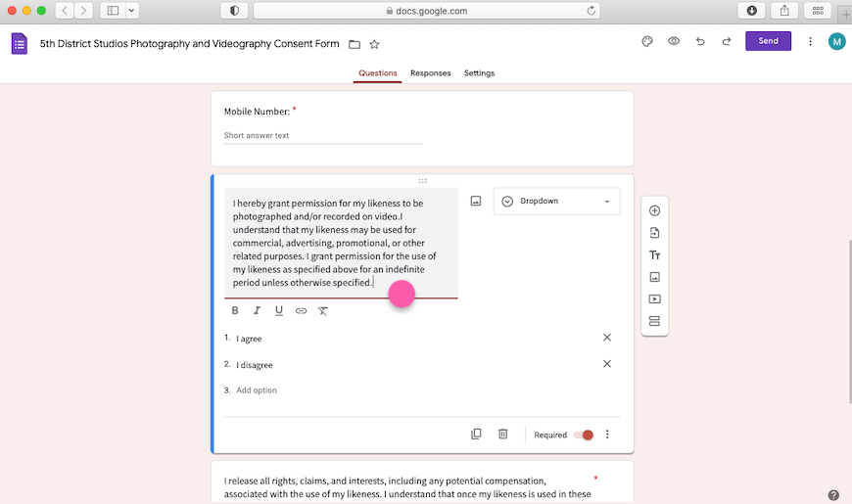
Task: Click the Send button
Action: 768,41
